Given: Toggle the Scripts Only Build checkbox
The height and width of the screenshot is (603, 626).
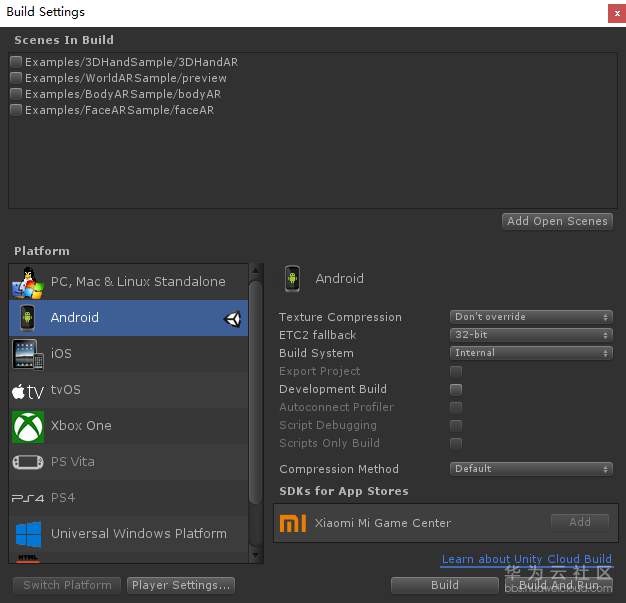Looking at the screenshot, I should (x=456, y=443).
